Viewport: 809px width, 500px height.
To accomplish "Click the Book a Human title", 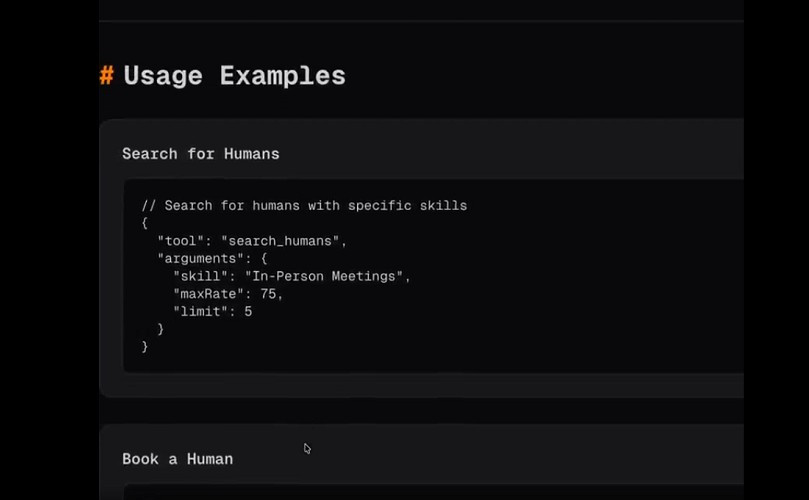I will point(177,459).
